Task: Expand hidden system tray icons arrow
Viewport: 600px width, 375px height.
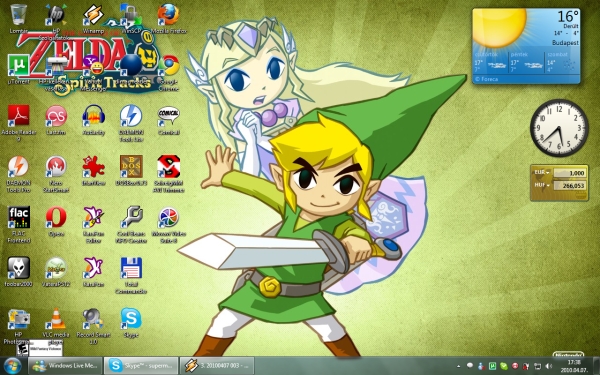Action: (x=459, y=366)
